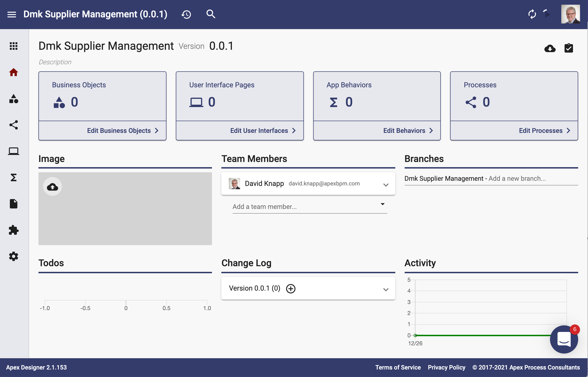Screen dimensions: 588x377
Task: Click the run play icon in header
Action: tap(547, 14)
